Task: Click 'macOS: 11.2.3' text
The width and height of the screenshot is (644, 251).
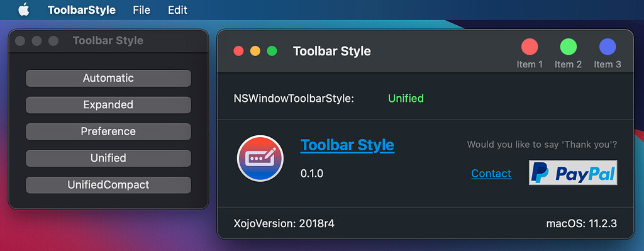Action: pos(581,223)
